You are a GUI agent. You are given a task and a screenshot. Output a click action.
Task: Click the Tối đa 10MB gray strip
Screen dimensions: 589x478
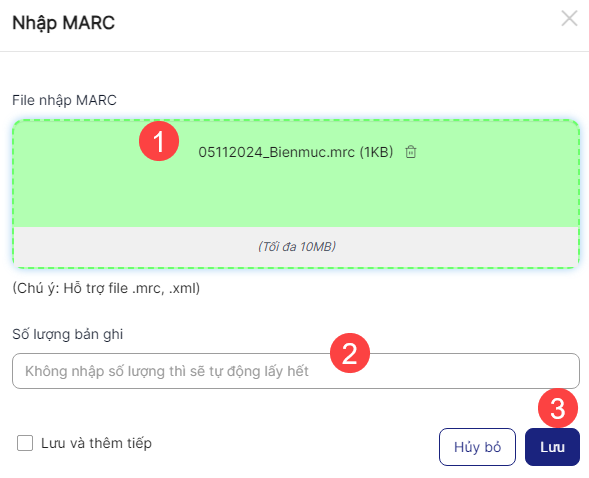296,247
